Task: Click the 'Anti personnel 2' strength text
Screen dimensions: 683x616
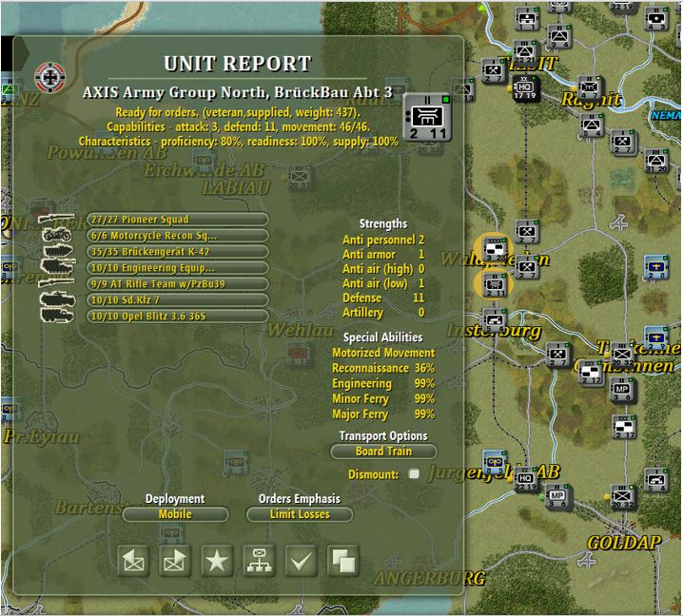Action: pyautogui.click(x=383, y=240)
